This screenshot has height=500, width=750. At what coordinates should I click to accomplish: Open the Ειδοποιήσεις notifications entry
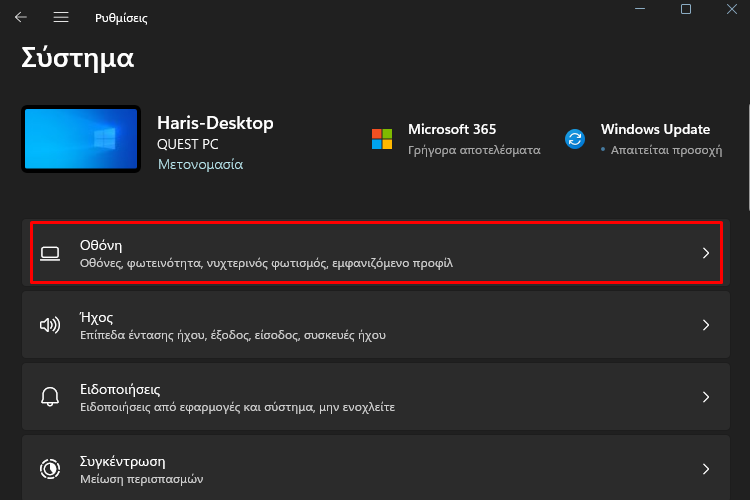pyautogui.click(x=376, y=397)
